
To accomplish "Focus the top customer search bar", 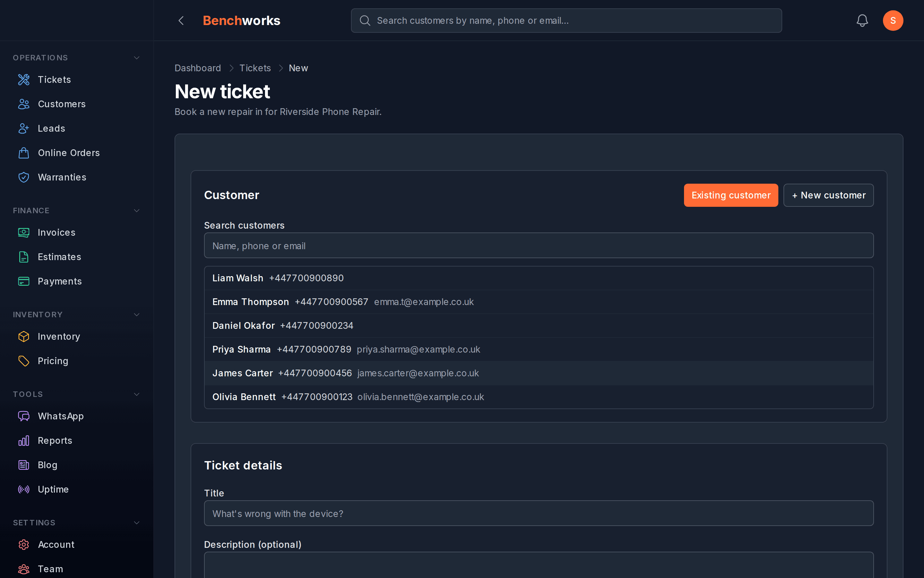I will tap(566, 20).
